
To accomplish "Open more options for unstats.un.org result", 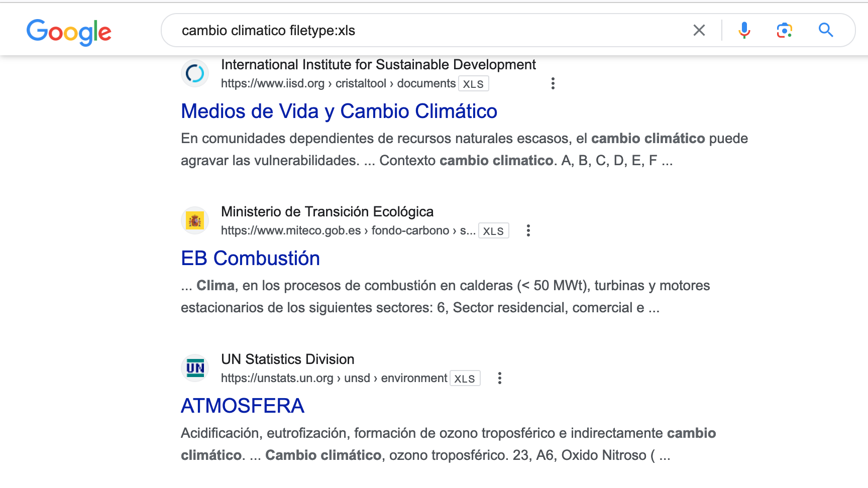I will coord(499,378).
